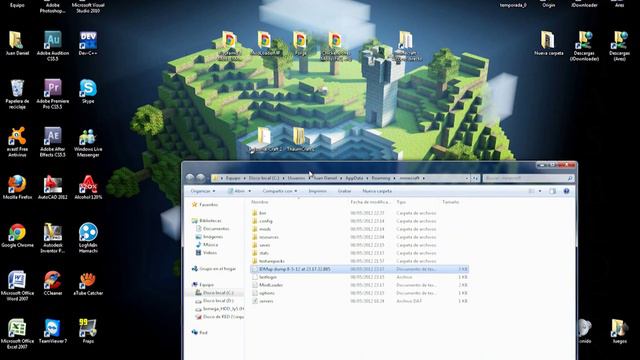The width and height of the screenshot is (640, 360).
Task: Launch Adobe Premiere Pro CS5.5 shortcut
Action: 53,94
